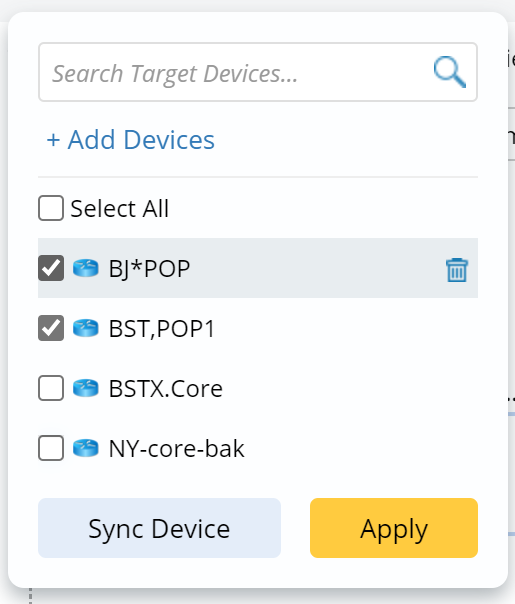Viewport: 515px width, 604px height.
Task: Click the router icon beside BSTX.Core
Action: click(x=86, y=388)
